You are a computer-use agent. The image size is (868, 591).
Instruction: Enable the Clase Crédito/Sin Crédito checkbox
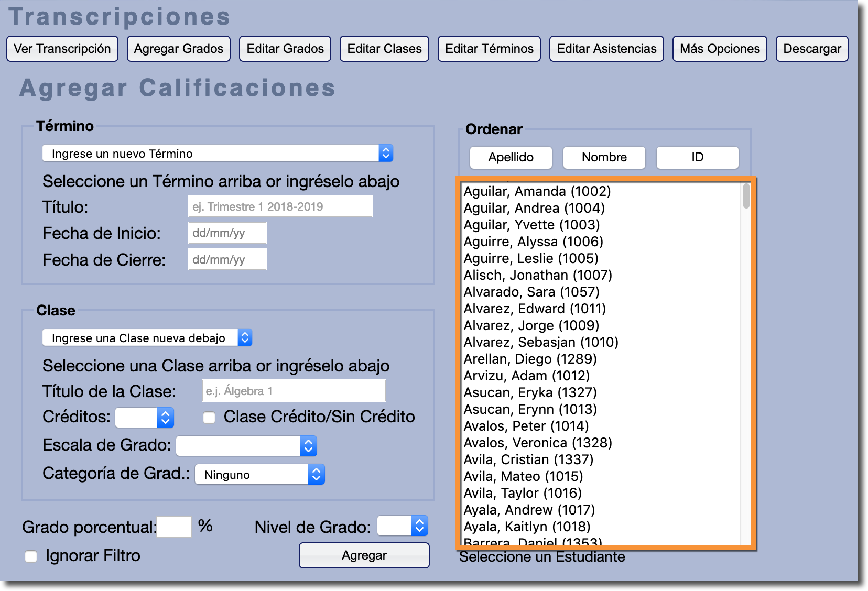209,418
